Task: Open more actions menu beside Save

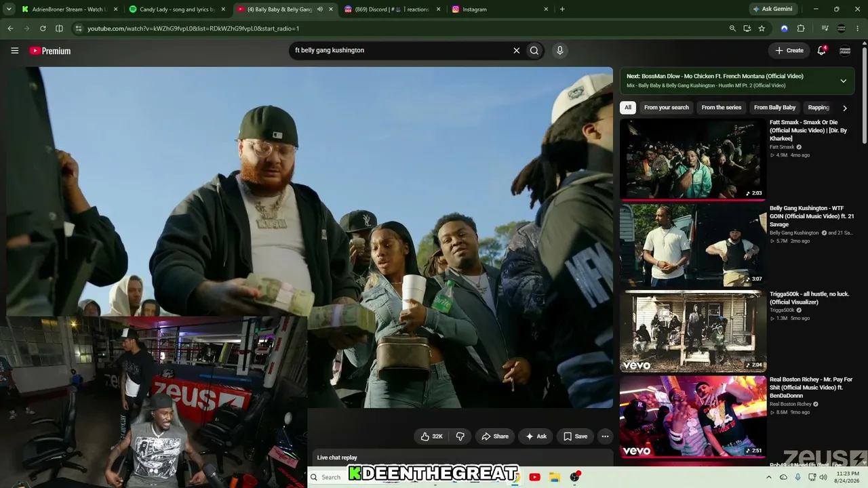Action: (605, 436)
